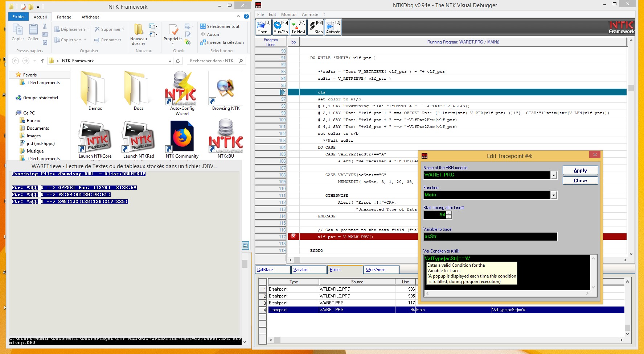Click the Var-Condition to fulfill text box
This screenshot has height=354, width=644.
[x=507, y=272]
